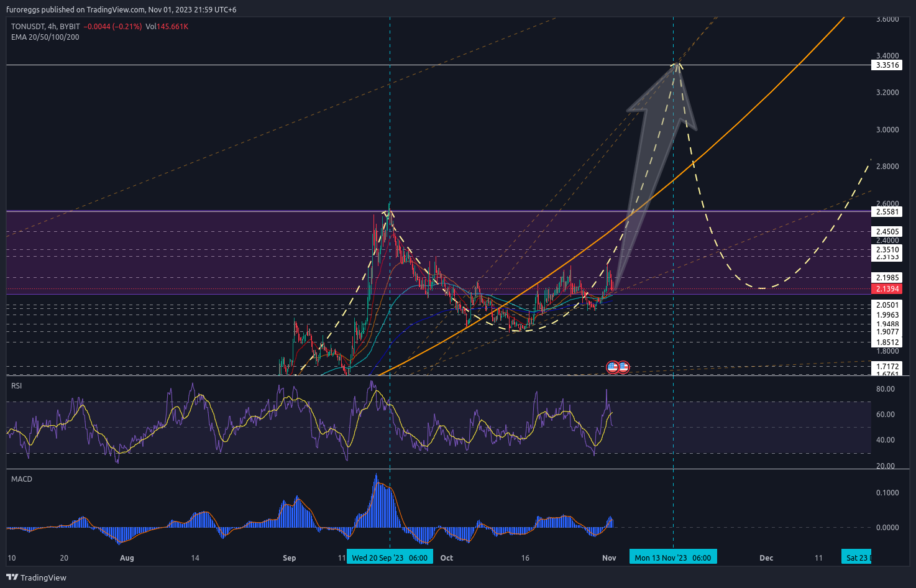Click the TradingView logo at bottom left
The width and height of the screenshot is (916, 588).
click(x=36, y=577)
